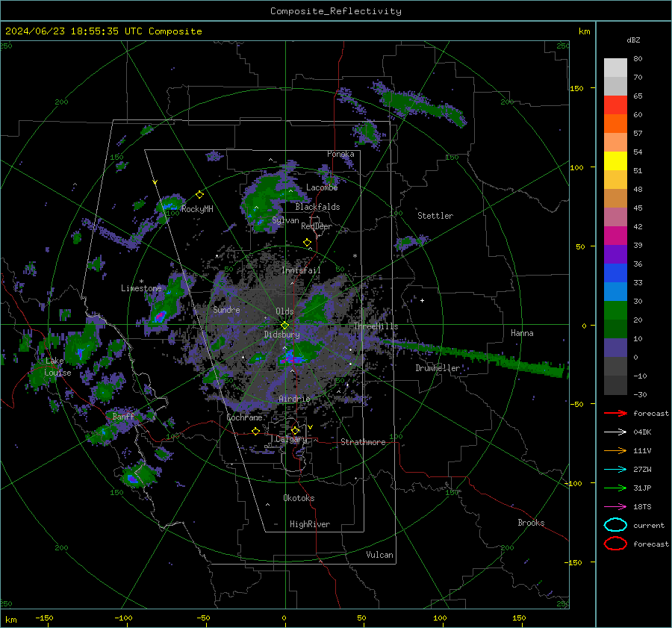Click the purple swatch in dBZ scale

(x=615, y=254)
